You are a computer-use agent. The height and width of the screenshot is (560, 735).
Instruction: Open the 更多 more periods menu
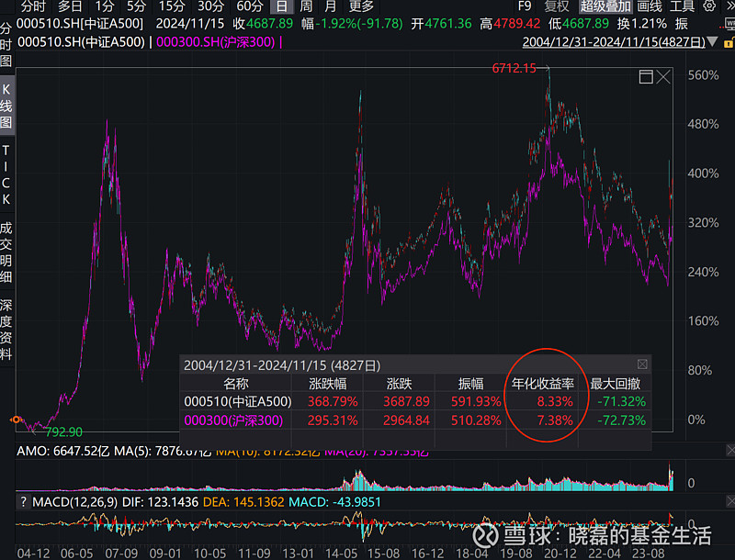click(x=361, y=6)
